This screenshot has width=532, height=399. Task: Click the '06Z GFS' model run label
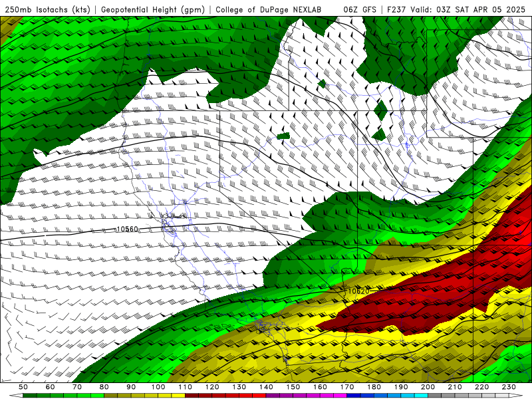click(360, 10)
